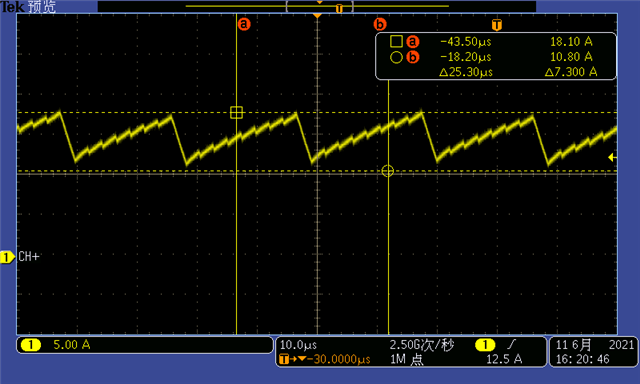The image size is (640, 384).
Task: Click the square marker on cursor a
Action: click(236, 112)
